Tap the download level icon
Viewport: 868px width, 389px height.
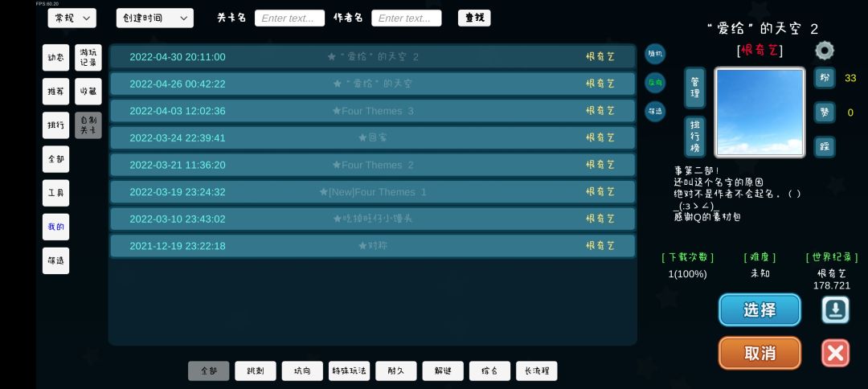pos(835,310)
